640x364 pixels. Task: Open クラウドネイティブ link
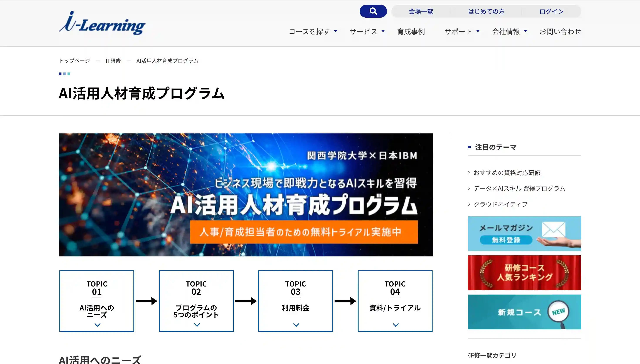(x=500, y=204)
